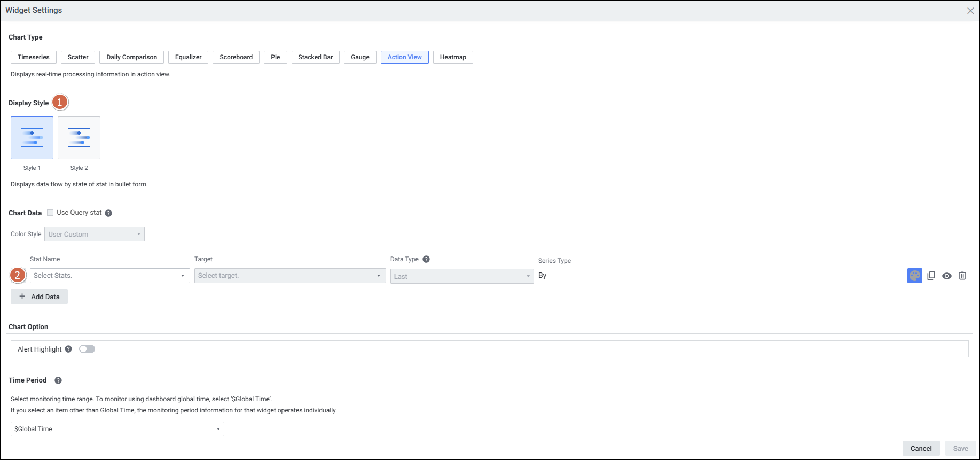This screenshot has width=980, height=460.
Task: Click help icon beside Time Period
Action: 58,380
